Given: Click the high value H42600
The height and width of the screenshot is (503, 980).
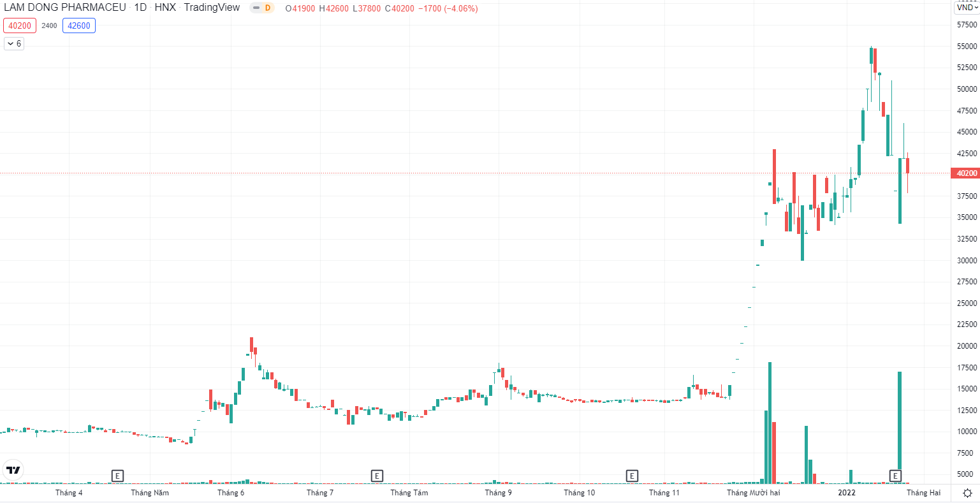Looking at the screenshot, I should pyautogui.click(x=334, y=8).
